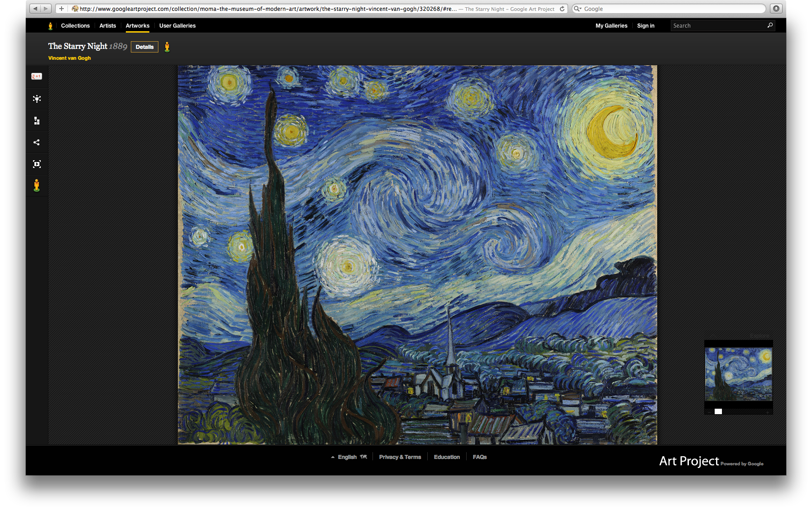Open Museum View with sidebar Pegman icon
Screen dimensions: 812x511
[x=36, y=185]
